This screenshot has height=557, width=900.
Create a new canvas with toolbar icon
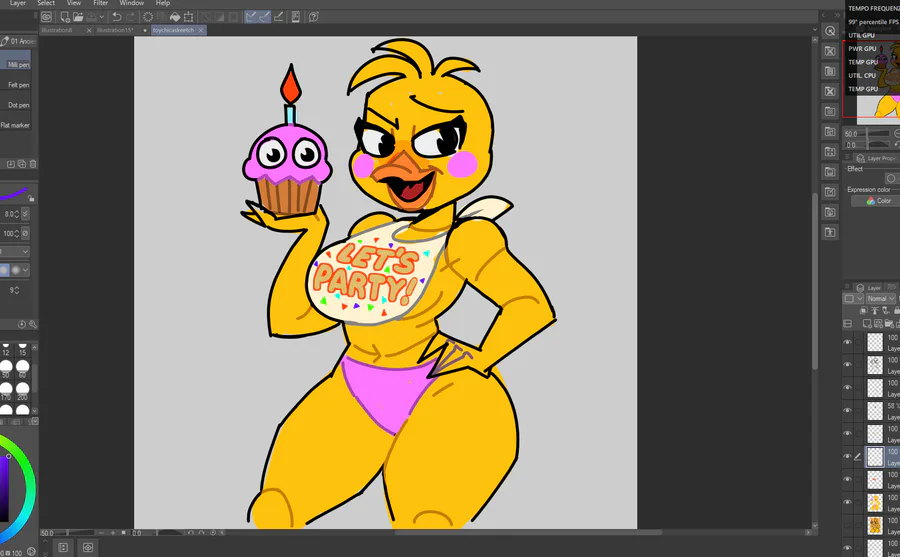click(x=65, y=17)
